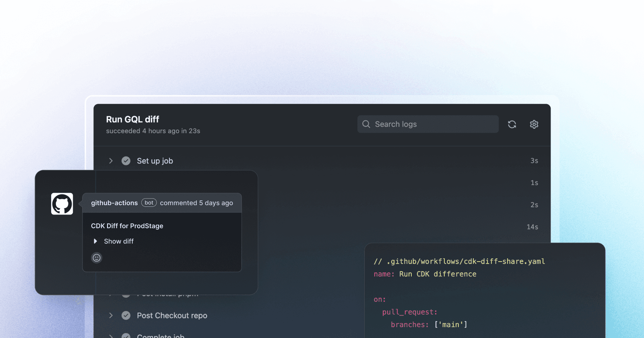Click the cdk-diff-share.yaml comment line
Viewport: 644px width, 338px height.
click(459, 262)
